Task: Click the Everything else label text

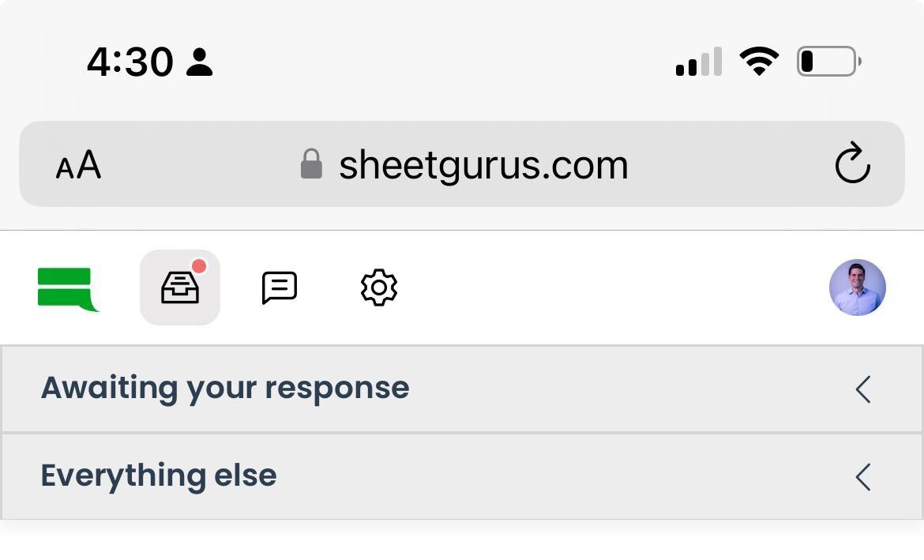Action: pyautogui.click(x=159, y=475)
